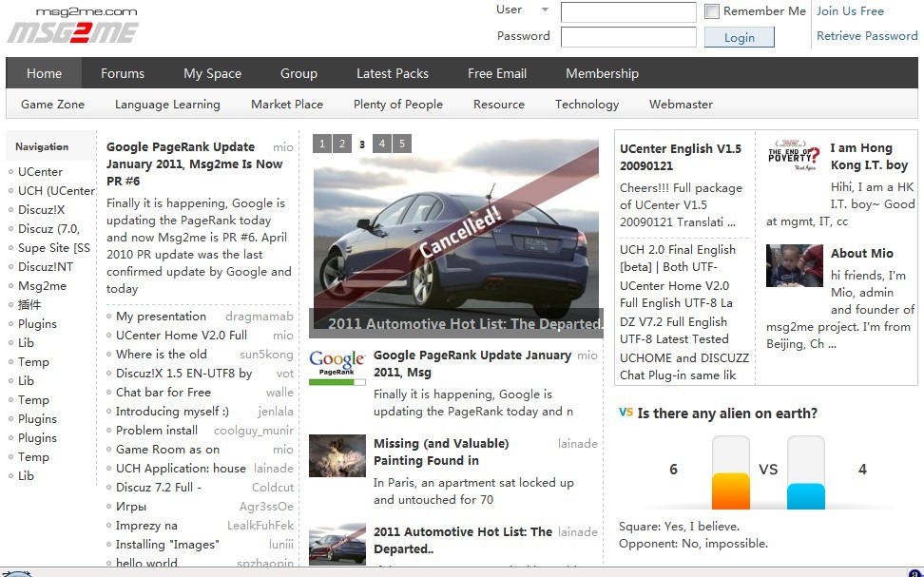Switch slideshow to slide 5
Screen dimensions: 924x577
(x=402, y=144)
